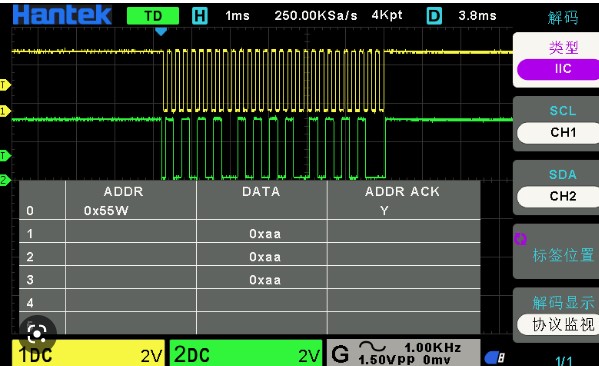599x366 pixels.
Task: Toggle the yellow 1DC channel status box
Action: click(x=88, y=353)
